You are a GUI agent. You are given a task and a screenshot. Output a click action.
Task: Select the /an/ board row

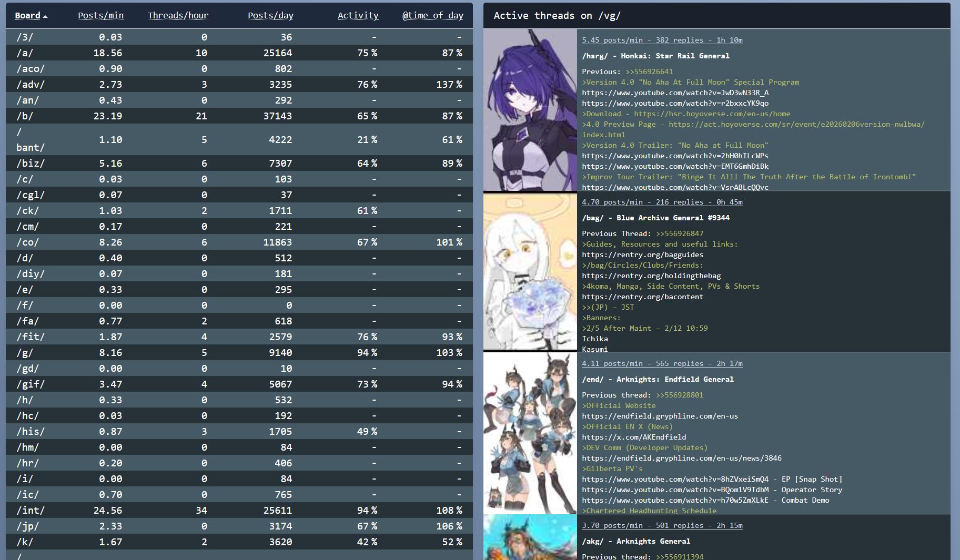pyautogui.click(x=239, y=100)
